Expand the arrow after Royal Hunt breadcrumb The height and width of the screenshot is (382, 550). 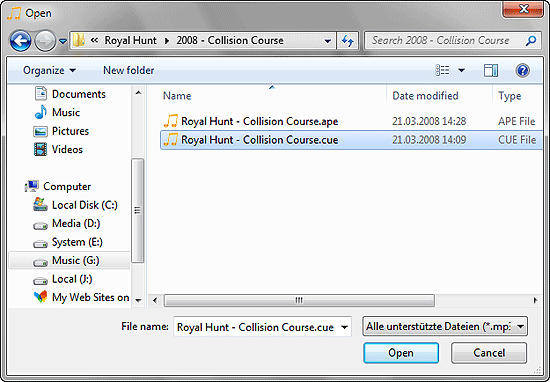(167, 41)
